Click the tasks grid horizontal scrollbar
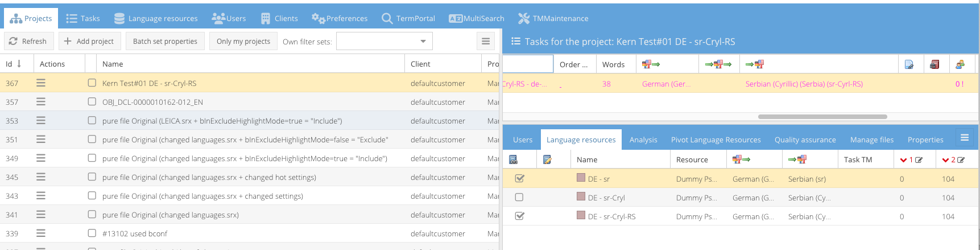This screenshot has height=250, width=980. 822,117
